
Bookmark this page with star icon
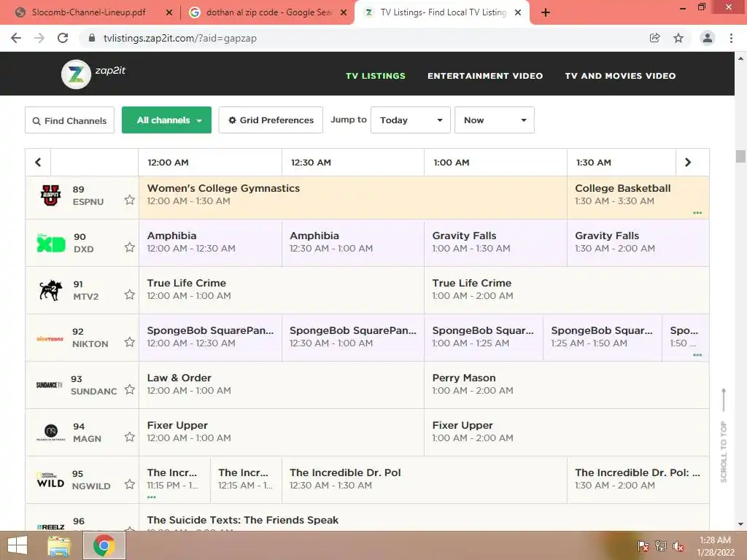pyautogui.click(x=678, y=38)
